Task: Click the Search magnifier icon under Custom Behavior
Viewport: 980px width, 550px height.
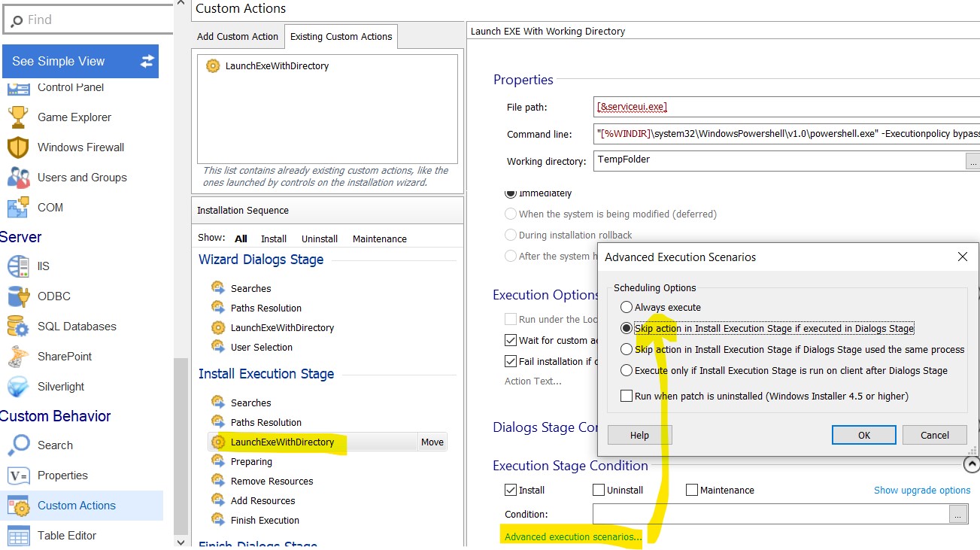Action: 18,445
